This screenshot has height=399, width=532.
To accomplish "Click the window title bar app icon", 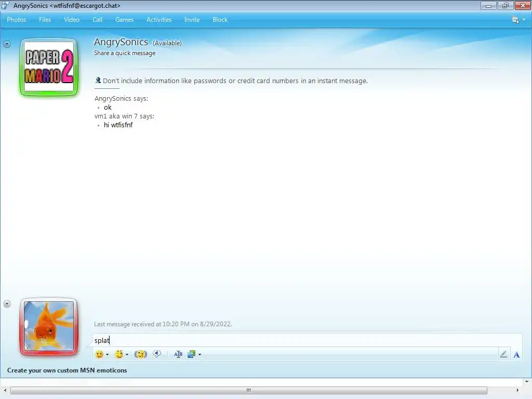I will coord(5,5).
